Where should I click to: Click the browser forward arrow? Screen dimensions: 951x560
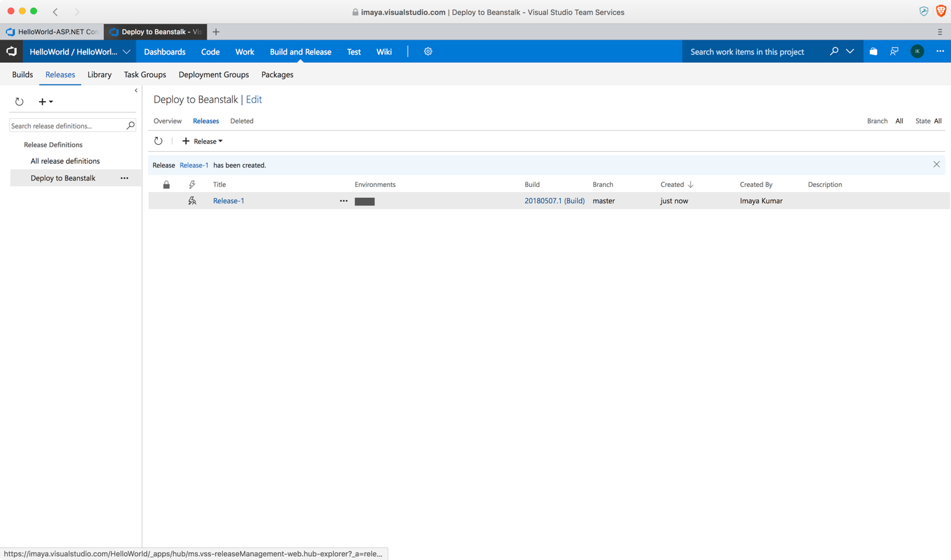[77, 12]
